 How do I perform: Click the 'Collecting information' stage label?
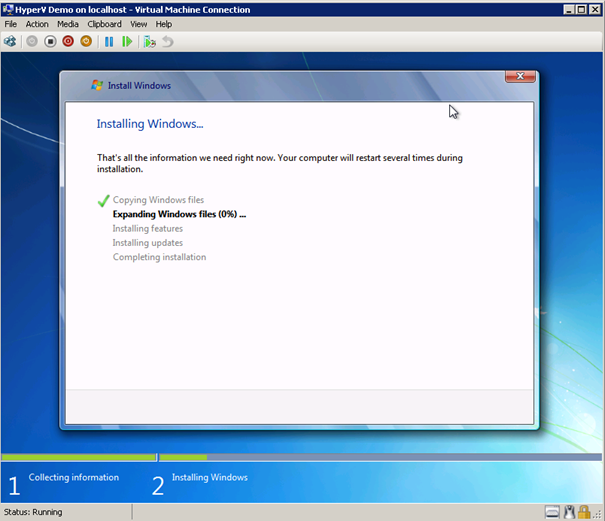74,477
